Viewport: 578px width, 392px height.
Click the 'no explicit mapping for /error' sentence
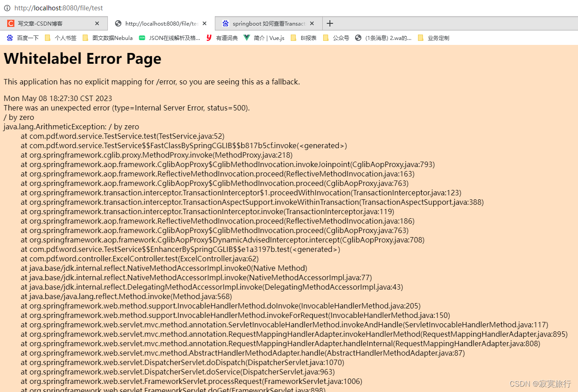[x=151, y=82]
